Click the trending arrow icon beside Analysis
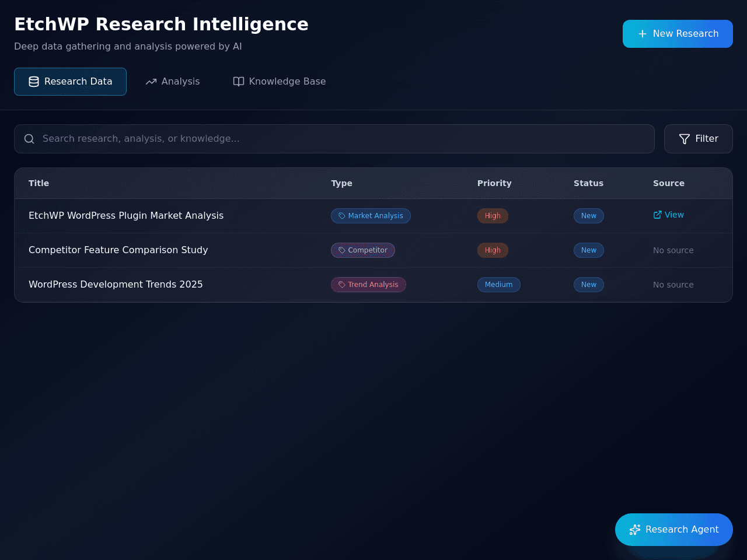This screenshot has height=560, width=747. pyautogui.click(x=151, y=82)
